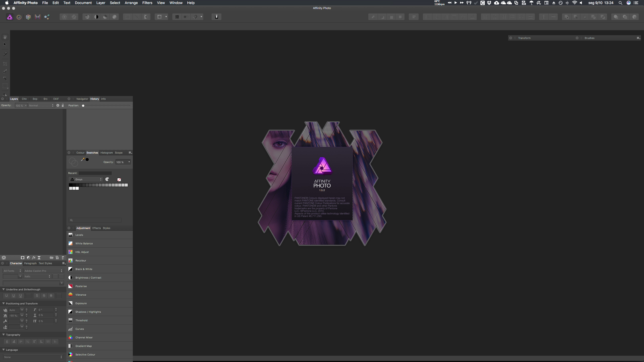The image size is (644, 362).
Task: Switch to the Photo persona
Action: coord(10,17)
